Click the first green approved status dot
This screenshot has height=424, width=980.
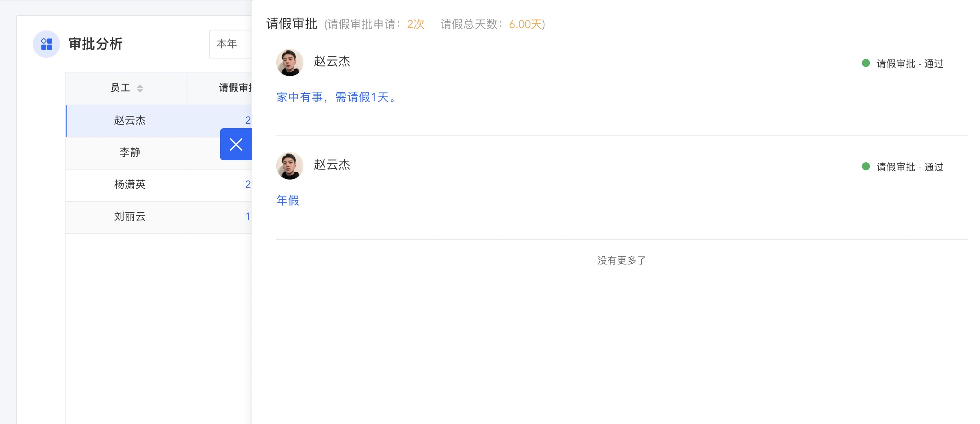866,63
